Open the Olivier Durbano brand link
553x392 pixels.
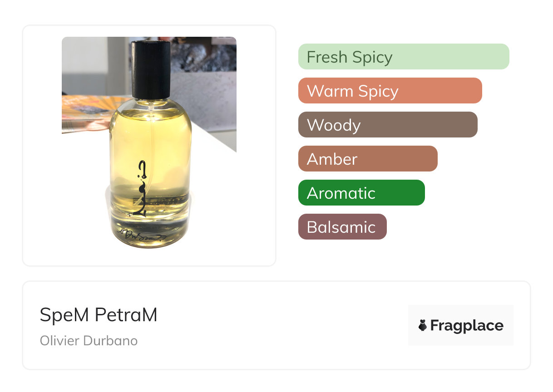click(89, 341)
